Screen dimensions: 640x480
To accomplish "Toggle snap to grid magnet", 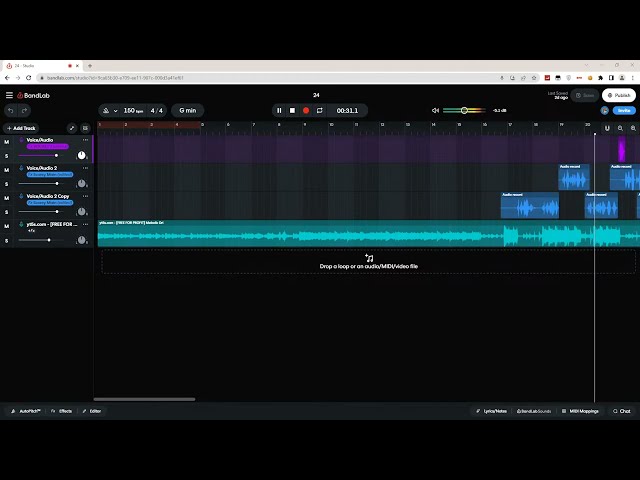I will (x=607, y=128).
